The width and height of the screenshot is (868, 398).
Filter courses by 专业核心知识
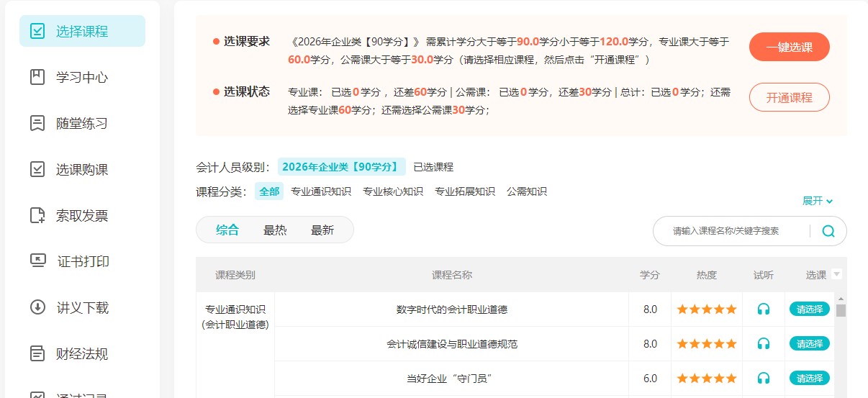[393, 191]
